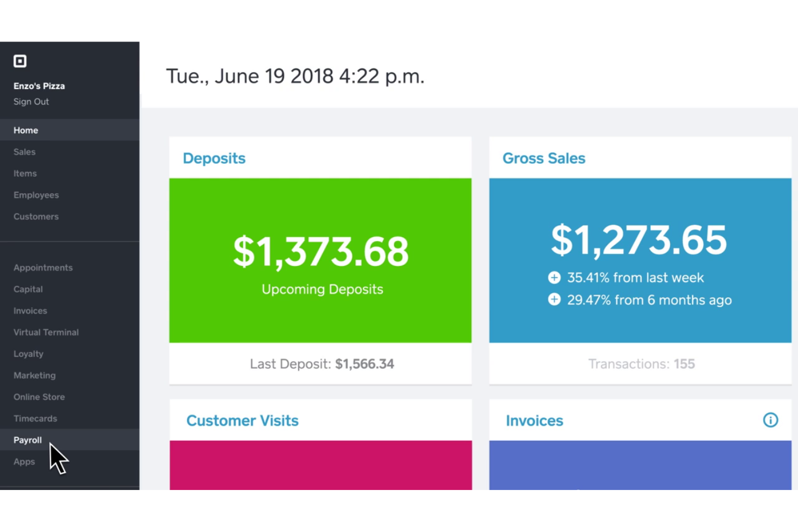
Task: Select Invoices in the sidebar
Action: coord(30,310)
